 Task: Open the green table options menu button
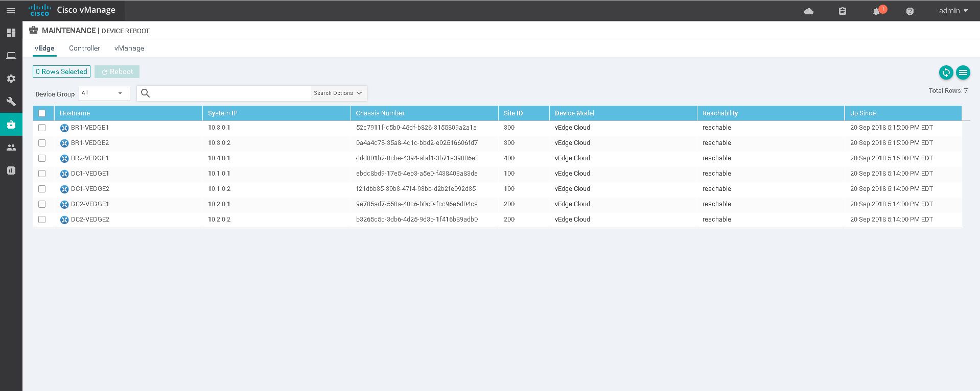point(963,72)
